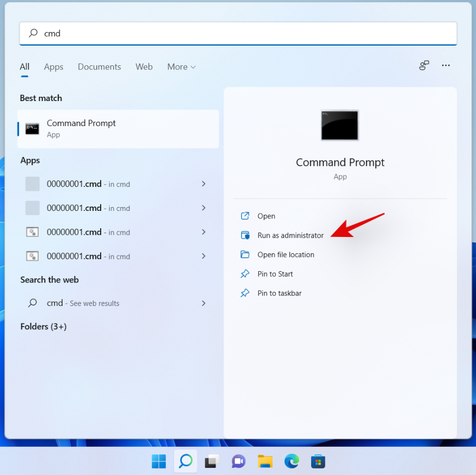Switch to the Apps tab
Viewport: 476px width, 475px height.
click(x=53, y=66)
